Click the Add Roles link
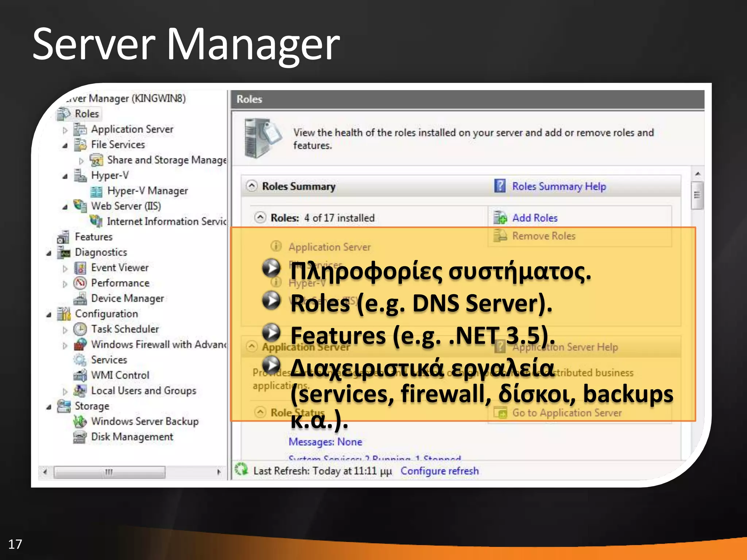 coord(535,218)
